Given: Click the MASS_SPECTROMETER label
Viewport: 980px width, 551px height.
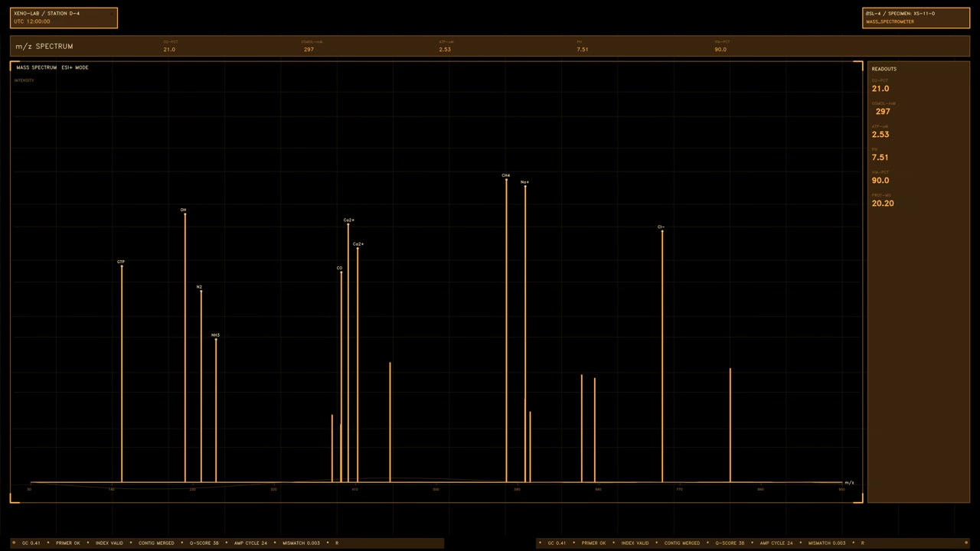Looking at the screenshot, I should [x=890, y=21].
